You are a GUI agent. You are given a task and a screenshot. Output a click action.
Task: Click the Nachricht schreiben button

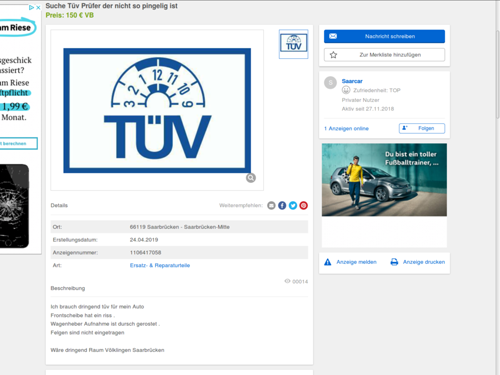point(384,36)
